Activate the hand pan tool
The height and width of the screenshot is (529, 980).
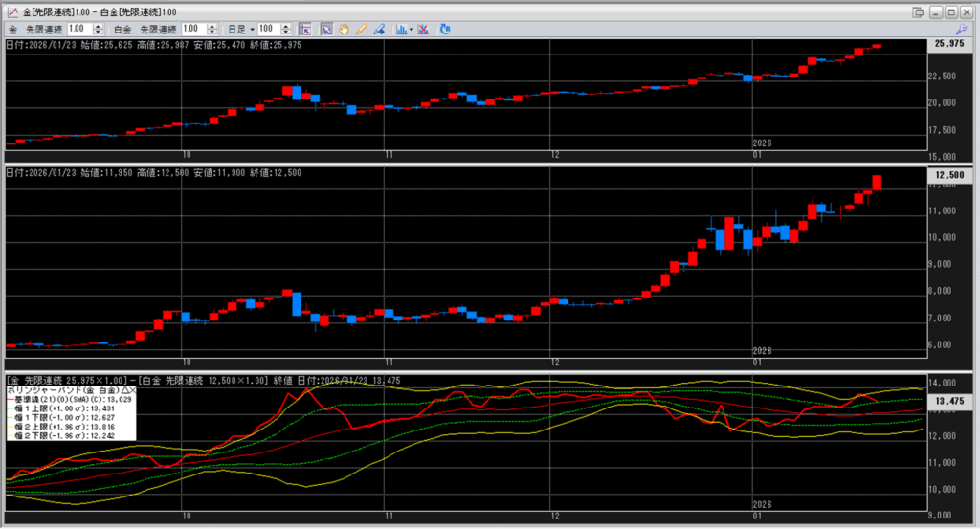point(345,29)
